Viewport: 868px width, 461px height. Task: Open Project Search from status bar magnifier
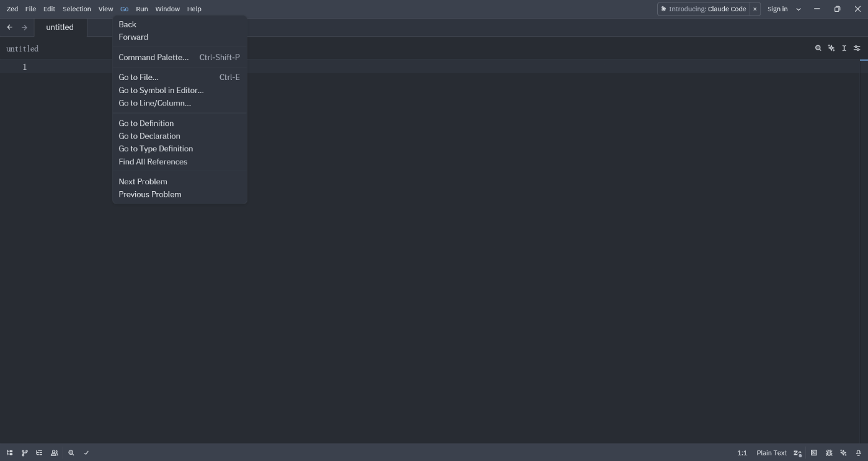71,453
